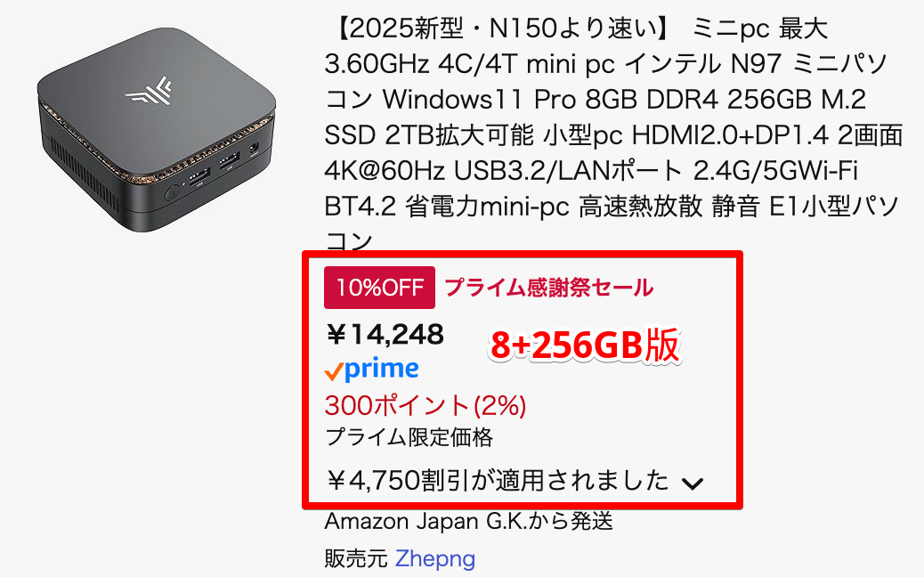Click the power button on the mini PC image
This screenshot has width=924, height=577.
pyautogui.click(x=172, y=192)
